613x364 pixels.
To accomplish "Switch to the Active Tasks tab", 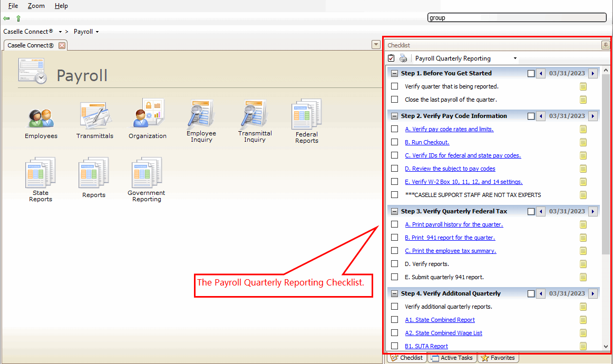I will (x=452, y=358).
